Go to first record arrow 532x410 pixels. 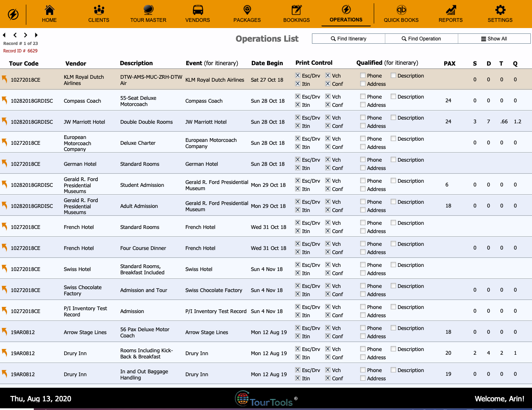(x=4, y=35)
